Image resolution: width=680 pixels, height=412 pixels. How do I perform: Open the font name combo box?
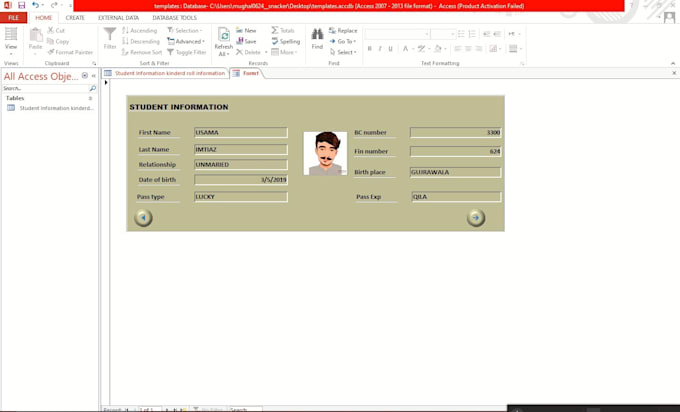(x=398, y=34)
